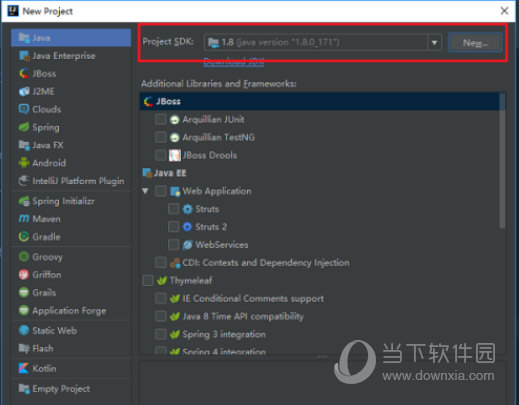Tick the Thymeleaf checkbox
The image size is (519, 405).
pyautogui.click(x=148, y=281)
